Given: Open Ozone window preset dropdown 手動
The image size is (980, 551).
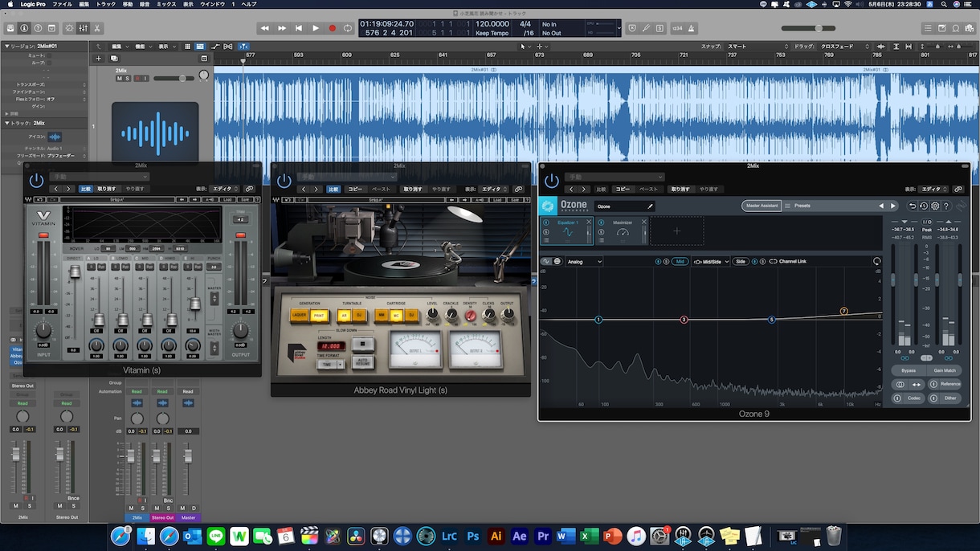Looking at the screenshot, I should tap(615, 177).
